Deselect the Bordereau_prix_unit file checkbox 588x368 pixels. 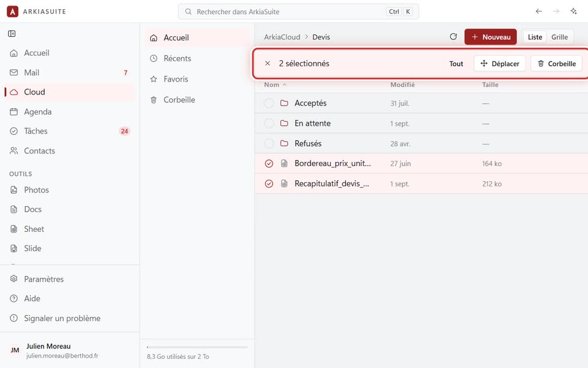(x=269, y=163)
